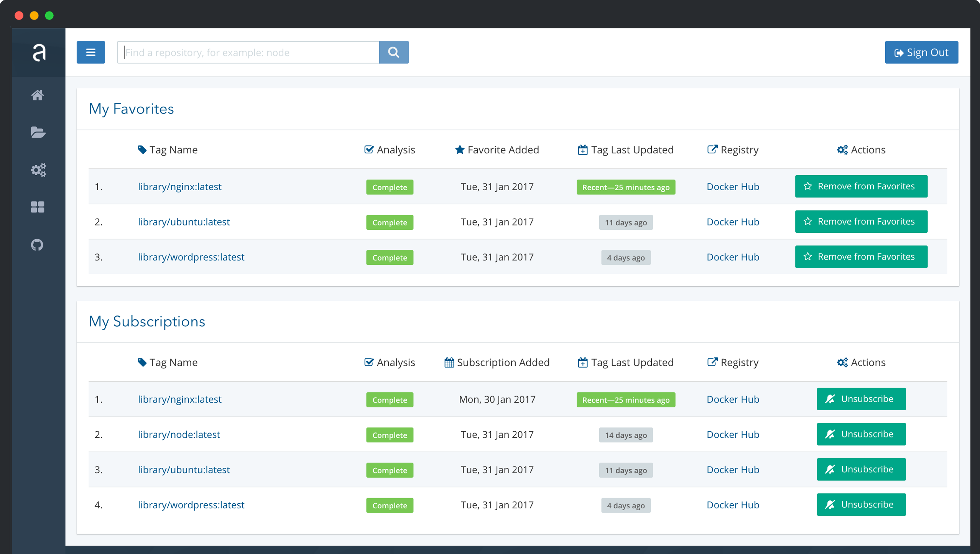The image size is (980, 554).
Task: Click Favorite Added column header
Action: [497, 150]
